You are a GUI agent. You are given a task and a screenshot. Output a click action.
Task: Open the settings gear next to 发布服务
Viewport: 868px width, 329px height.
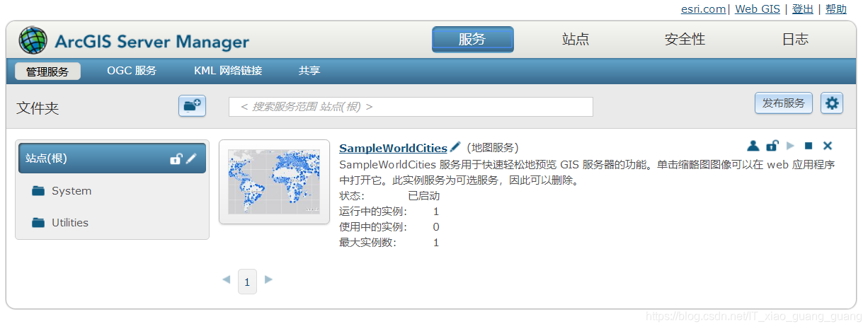pos(832,103)
